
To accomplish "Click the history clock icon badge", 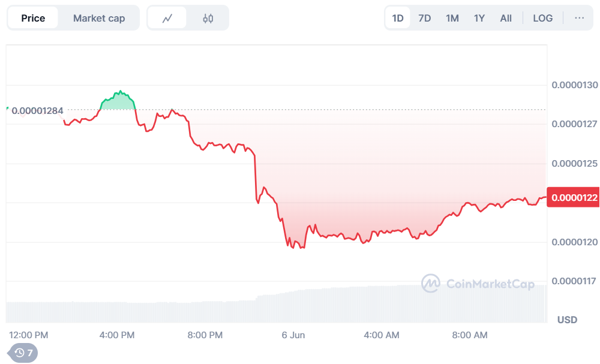I will tap(23, 353).
